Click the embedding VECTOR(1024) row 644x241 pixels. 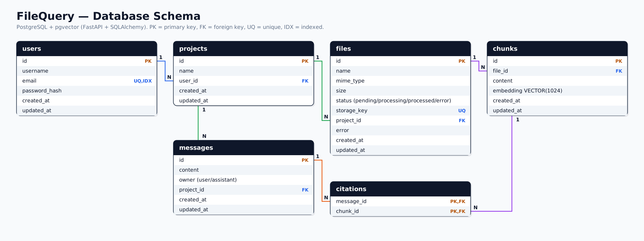pos(557,91)
